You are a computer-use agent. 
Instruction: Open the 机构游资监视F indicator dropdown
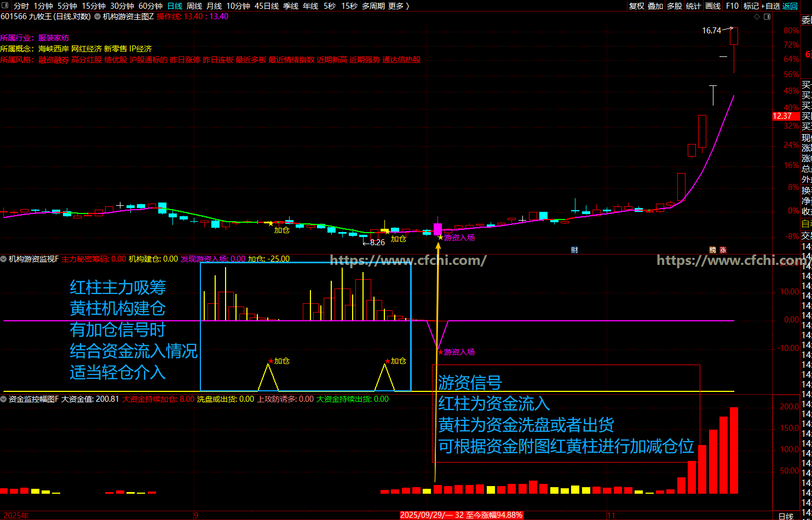3,259
